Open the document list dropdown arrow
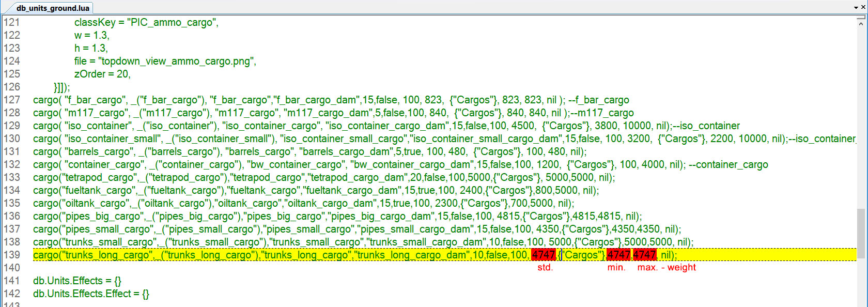Image resolution: width=868 pixels, height=307 pixels. coord(856,8)
